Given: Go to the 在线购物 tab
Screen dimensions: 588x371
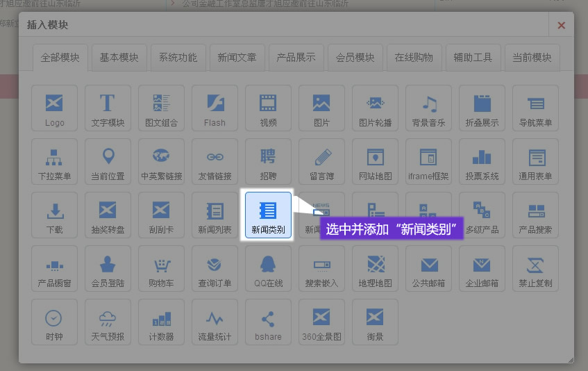Looking at the screenshot, I should pyautogui.click(x=414, y=58).
